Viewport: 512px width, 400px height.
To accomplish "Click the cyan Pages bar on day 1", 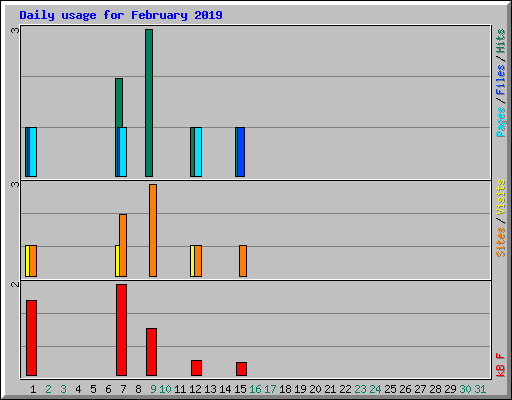I will [x=33, y=152].
